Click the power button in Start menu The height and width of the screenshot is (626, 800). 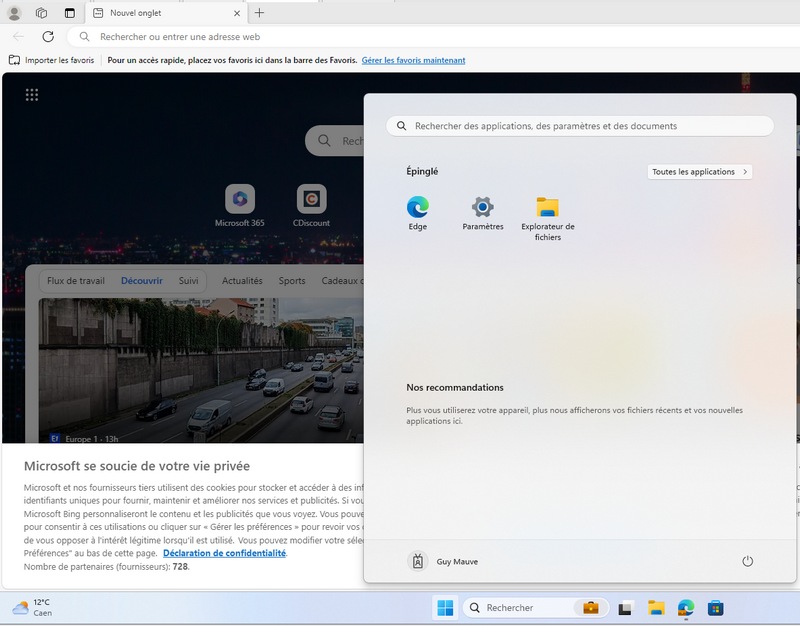[747, 561]
